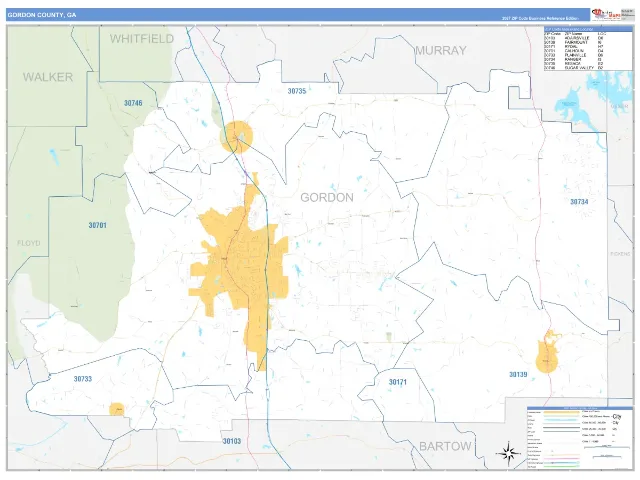The image size is (640, 480).
Task: Click the BARTOW county label
Action: [x=445, y=446]
